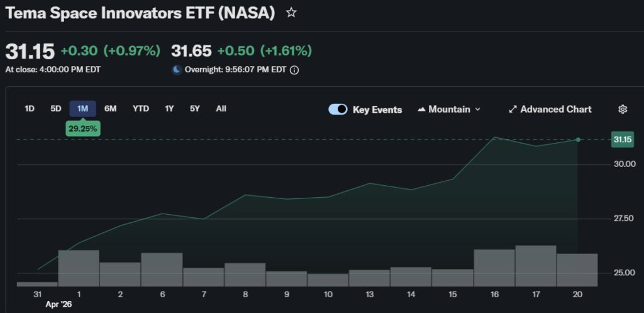Select the 1D time range
Screen dimensions: 644x313
point(30,108)
